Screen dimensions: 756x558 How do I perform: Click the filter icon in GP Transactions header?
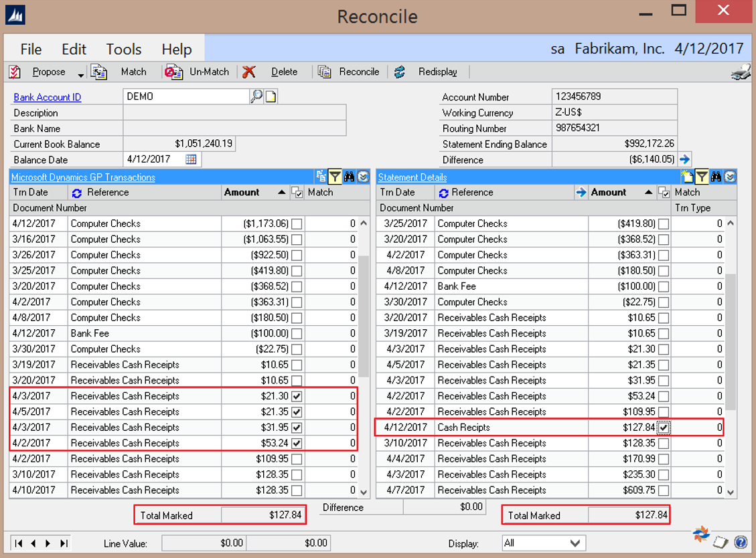(x=335, y=177)
